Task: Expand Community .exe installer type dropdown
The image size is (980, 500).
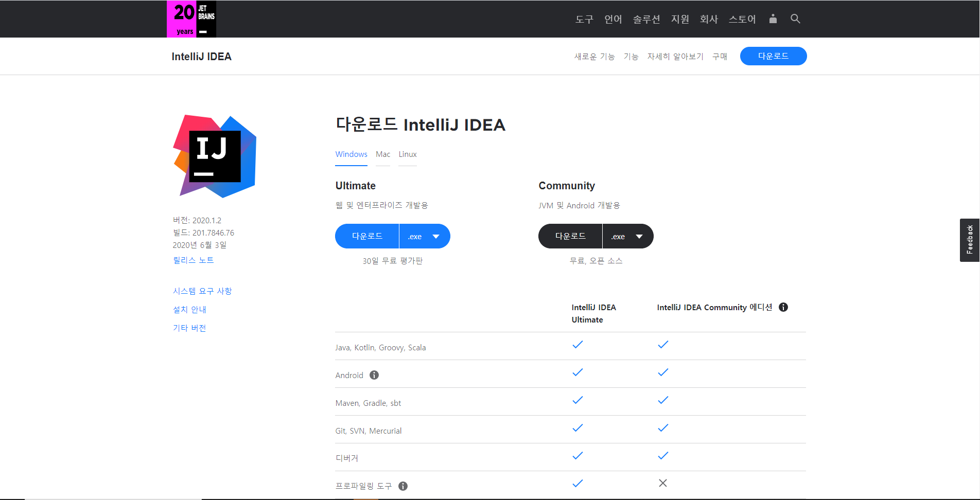Action: [x=628, y=236]
